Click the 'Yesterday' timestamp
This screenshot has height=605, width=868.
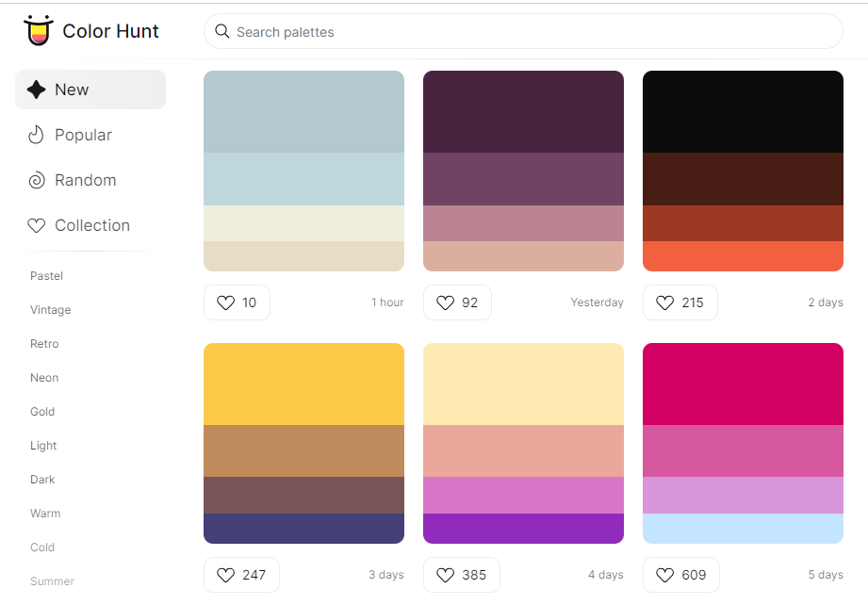pos(597,302)
